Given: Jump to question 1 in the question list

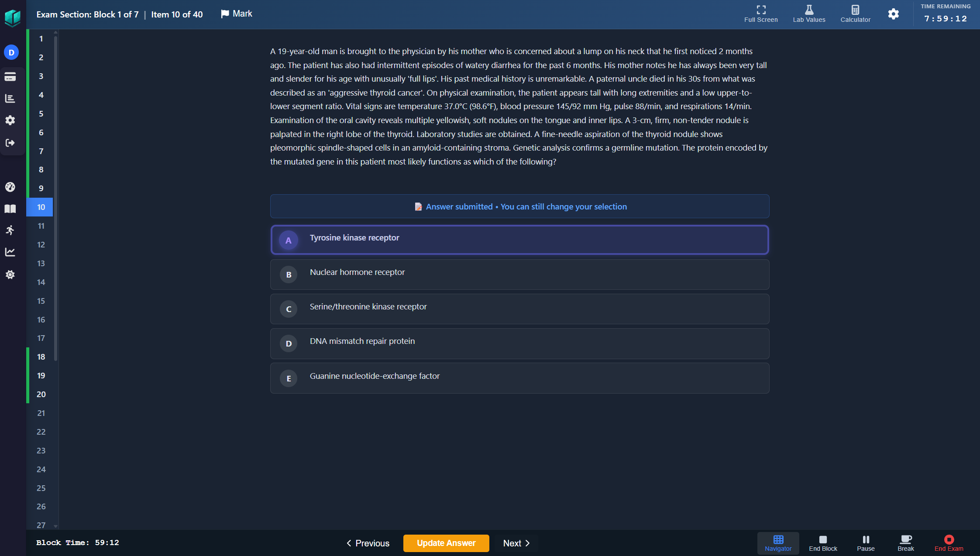Looking at the screenshot, I should click(40, 38).
